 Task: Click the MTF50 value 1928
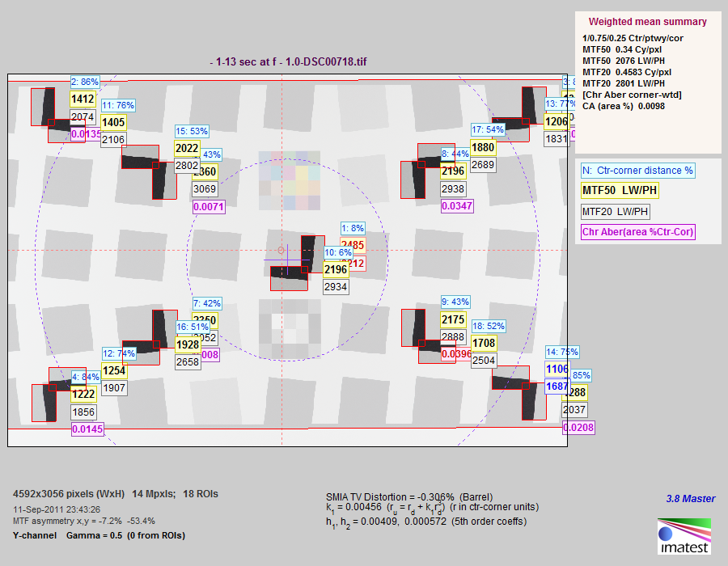(188, 344)
